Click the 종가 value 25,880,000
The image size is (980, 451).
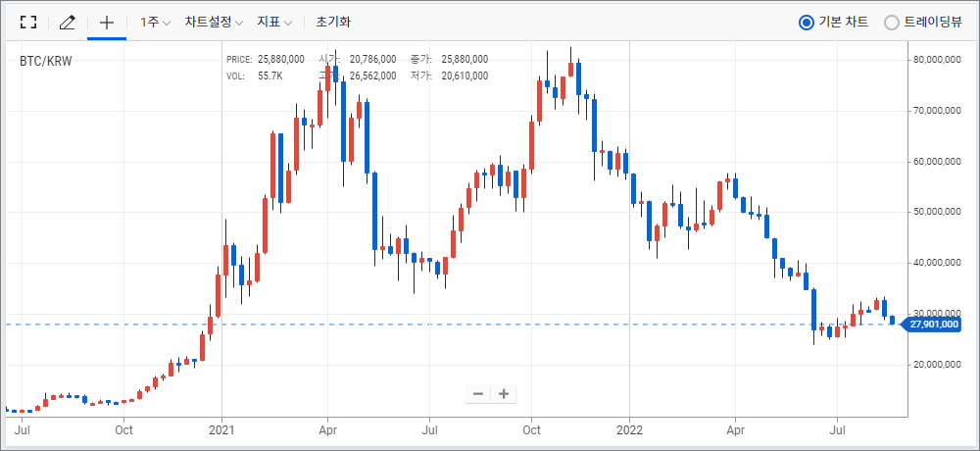click(465, 60)
